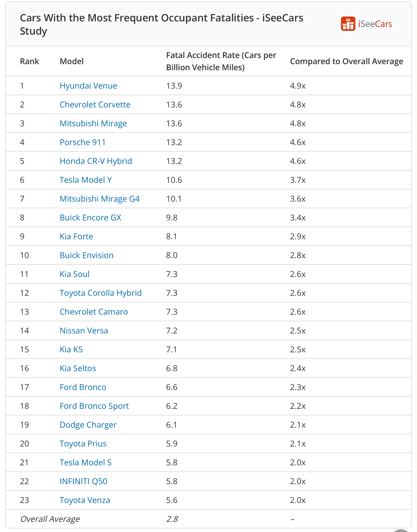Open the Buick Envision link
The image size is (417, 532).
86,255
